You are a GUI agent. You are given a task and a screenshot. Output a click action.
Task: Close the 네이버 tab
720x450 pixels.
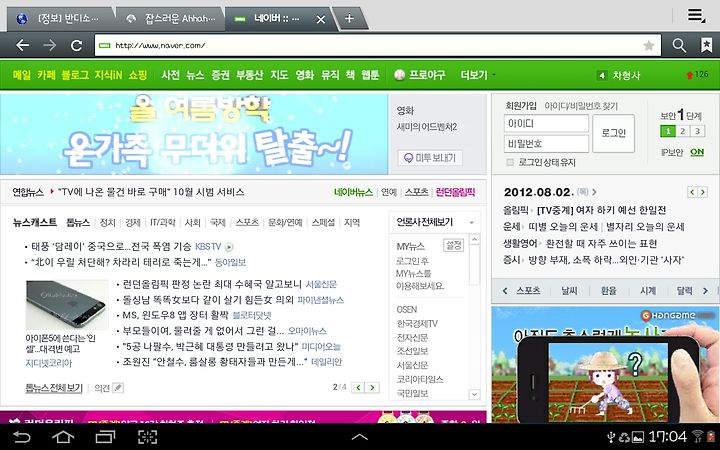[321, 19]
